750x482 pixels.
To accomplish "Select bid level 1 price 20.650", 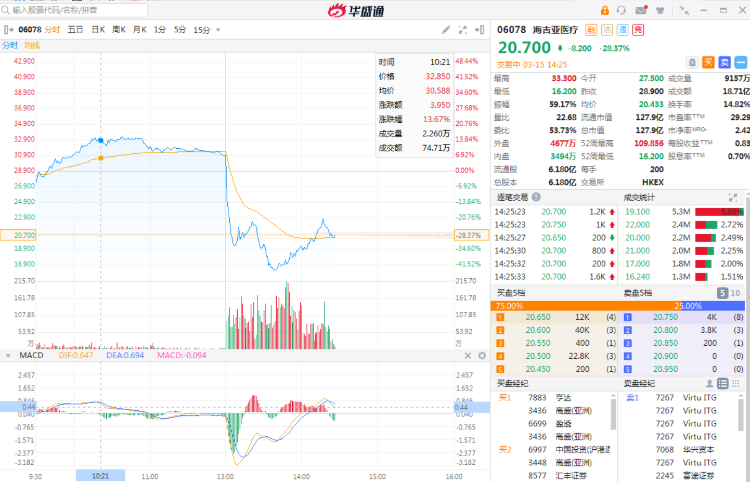I will point(538,317).
